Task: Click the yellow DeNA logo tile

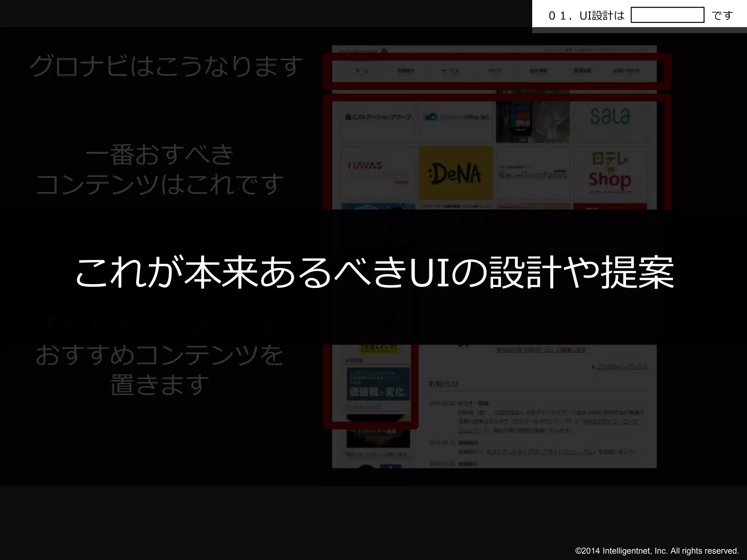Action: pyautogui.click(x=456, y=173)
